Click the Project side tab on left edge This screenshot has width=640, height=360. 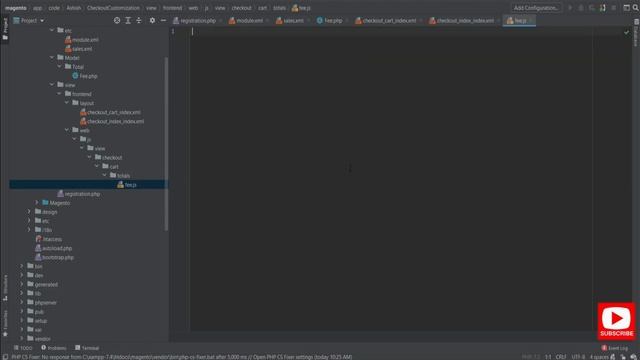click(x=5, y=29)
